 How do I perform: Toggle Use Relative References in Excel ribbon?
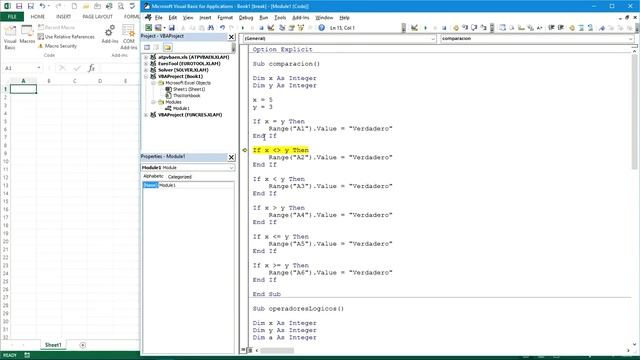click(66, 37)
